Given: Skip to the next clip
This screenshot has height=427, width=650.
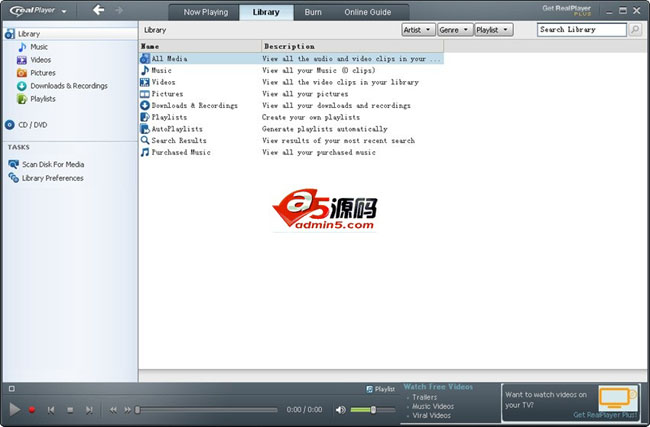Looking at the screenshot, I should 89,410.
